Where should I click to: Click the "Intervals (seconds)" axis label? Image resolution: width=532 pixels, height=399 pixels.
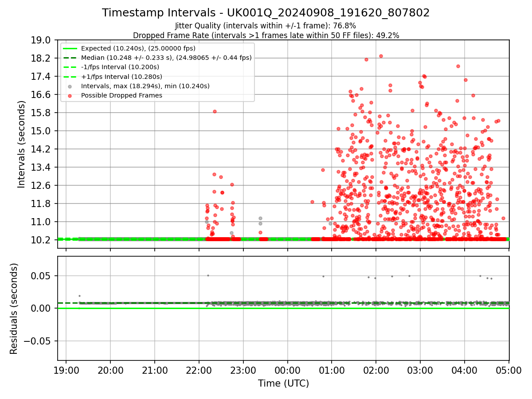pos(22,144)
